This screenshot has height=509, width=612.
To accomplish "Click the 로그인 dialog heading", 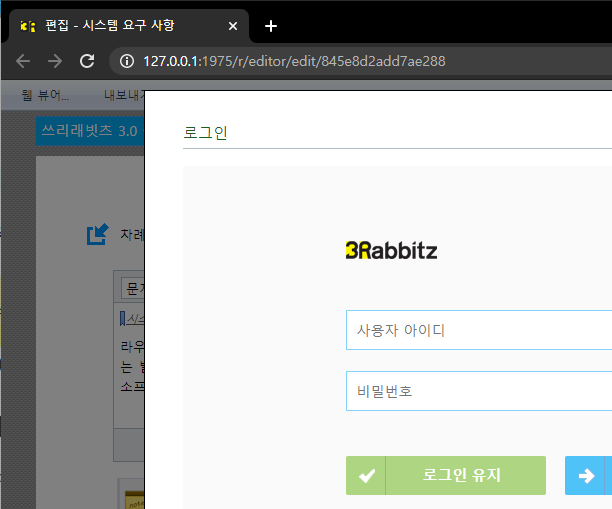I will point(205,132).
